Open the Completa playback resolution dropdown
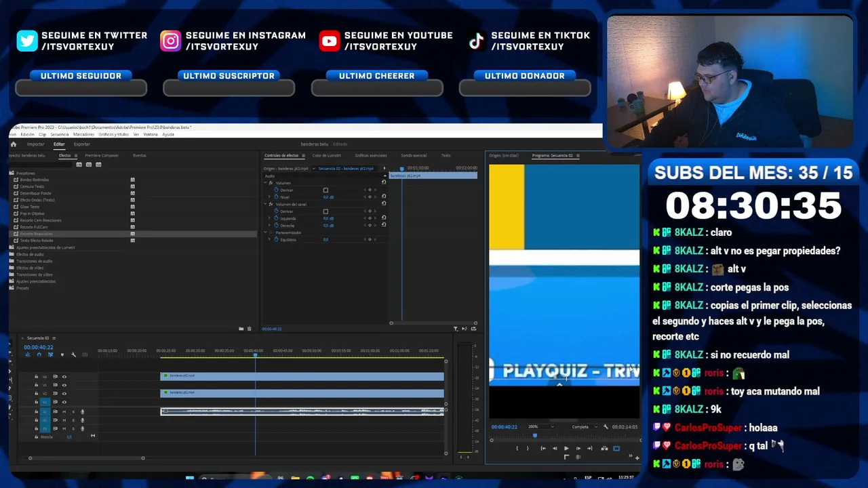This screenshot has width=868, height=488. [585, 427]
